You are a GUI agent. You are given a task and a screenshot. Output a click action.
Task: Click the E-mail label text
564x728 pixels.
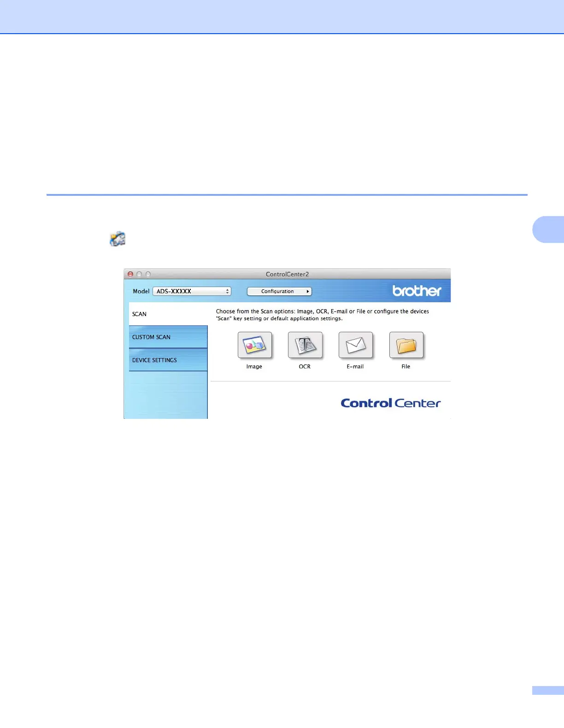pyautogui.click(x=355, y=367)
